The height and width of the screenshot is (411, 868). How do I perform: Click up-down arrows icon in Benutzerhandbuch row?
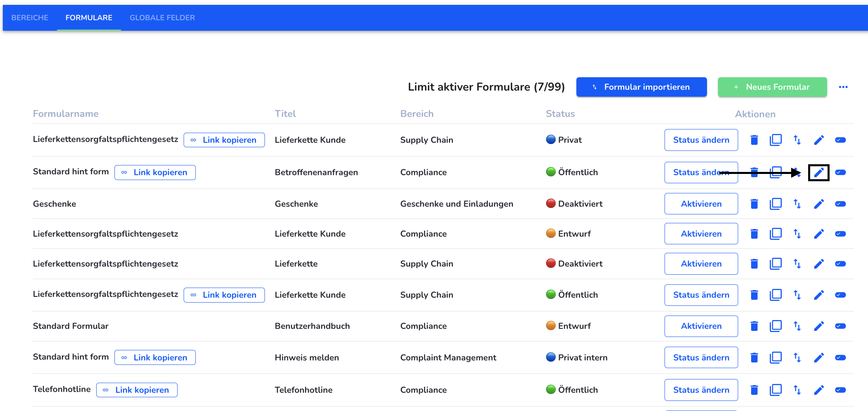tap(797, 326)
